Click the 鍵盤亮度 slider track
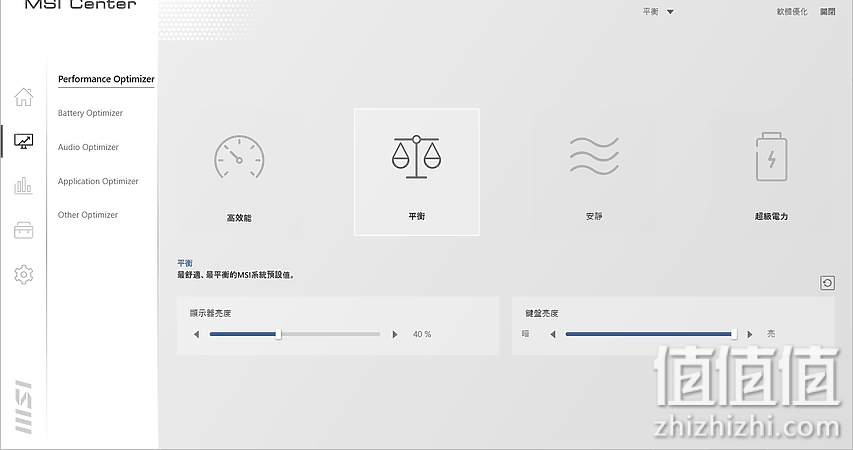This screenshot has height=450, width=853. [651, 334]
